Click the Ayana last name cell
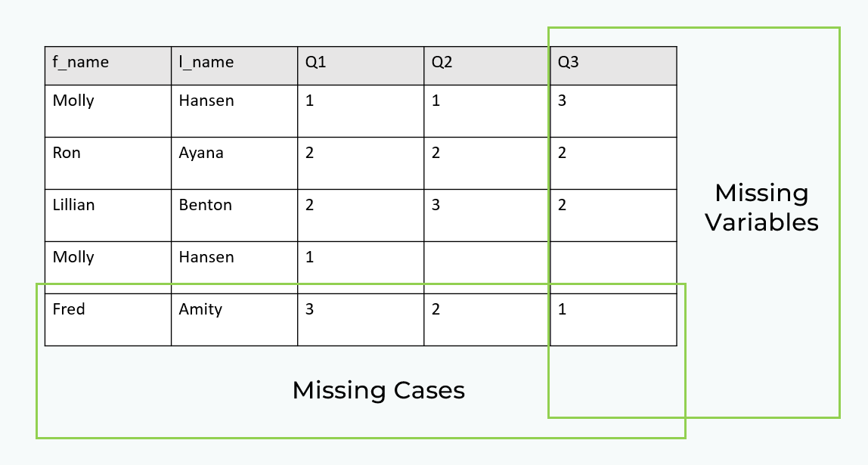868x465 pixels. pyautogui.click(x=234, y=163)
